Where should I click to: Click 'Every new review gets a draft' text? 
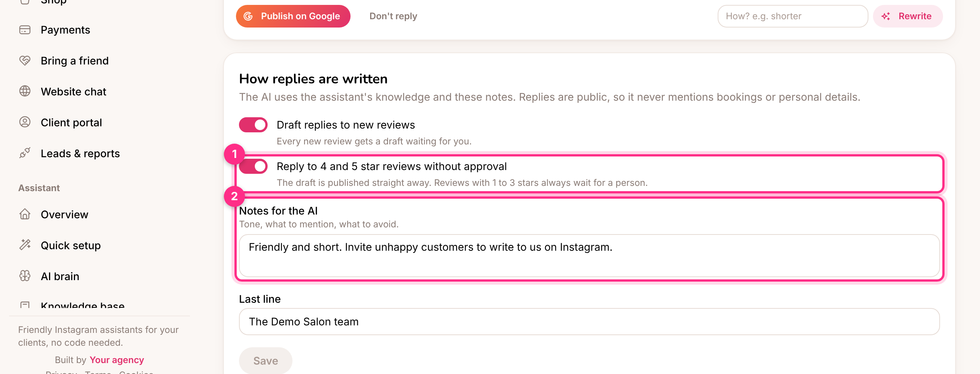pyautogui.click(x=374, y=141)
